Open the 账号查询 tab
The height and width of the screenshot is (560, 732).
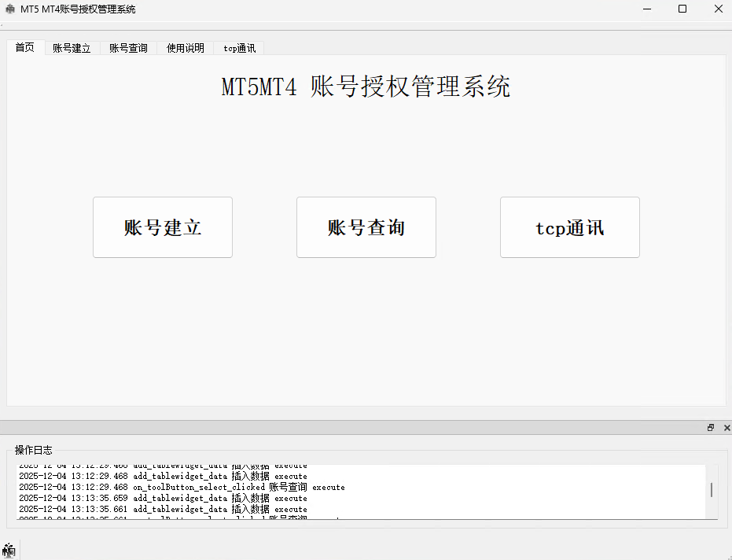127,48
